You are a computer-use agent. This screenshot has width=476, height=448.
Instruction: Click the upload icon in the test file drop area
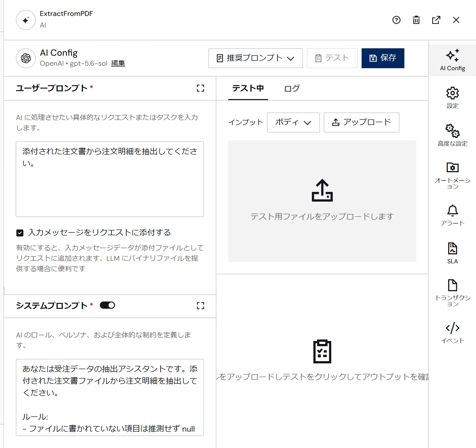[x=322, y=190]
